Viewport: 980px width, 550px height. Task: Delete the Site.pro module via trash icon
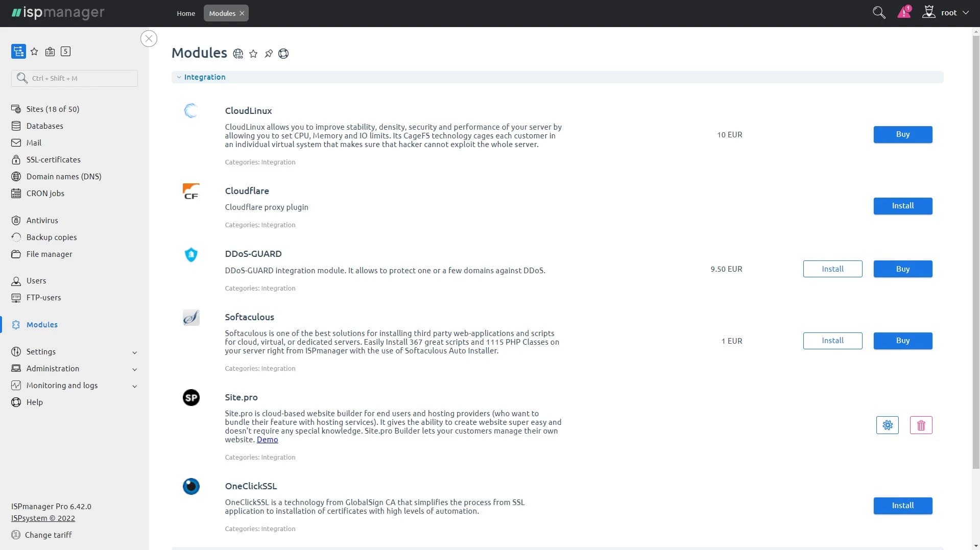click(x=921, y=425)
